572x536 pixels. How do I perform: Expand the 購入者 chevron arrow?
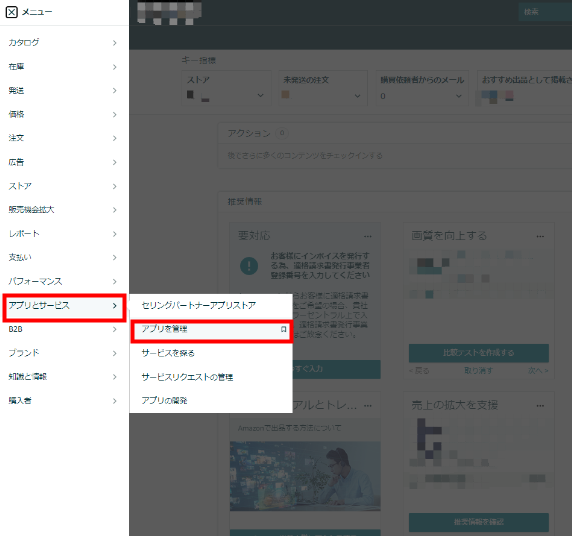tap(115, 401)
